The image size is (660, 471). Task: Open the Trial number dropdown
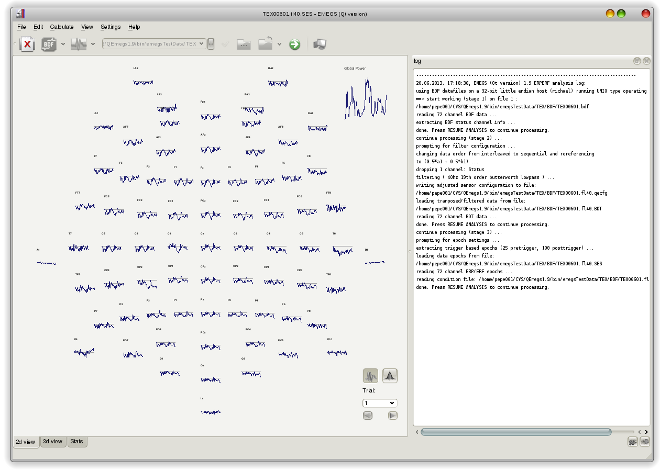tap(380, 402)
